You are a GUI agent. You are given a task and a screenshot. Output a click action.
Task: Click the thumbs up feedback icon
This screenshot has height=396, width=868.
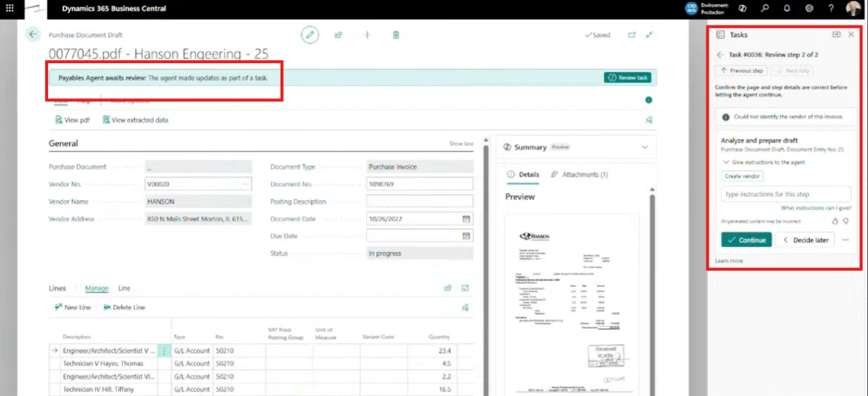coord(835,222)
